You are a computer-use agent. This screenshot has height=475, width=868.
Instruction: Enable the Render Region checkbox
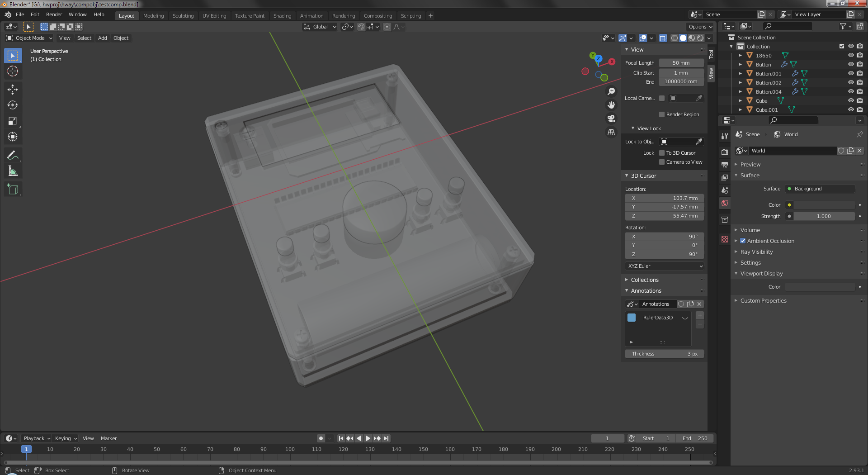pos(662,114)
